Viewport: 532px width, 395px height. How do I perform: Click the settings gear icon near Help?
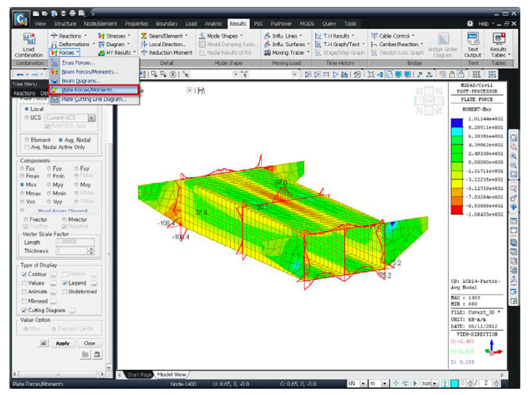point(470,24)
